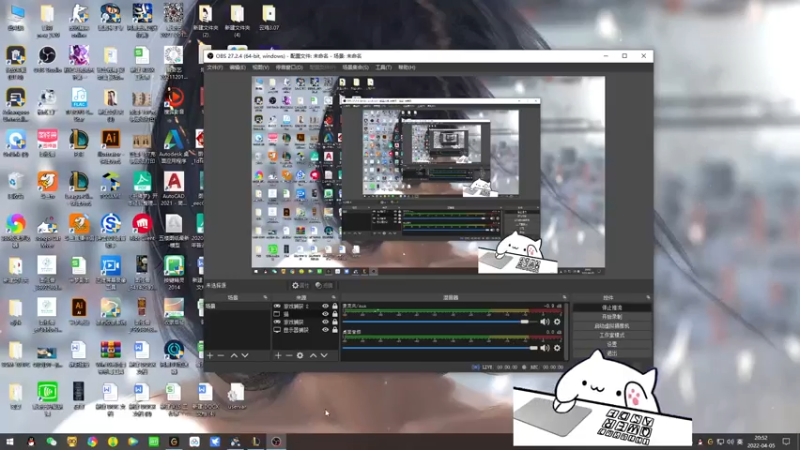Click the OBS icon in the taskbar
800x450 pixels.
click(276, 442)
